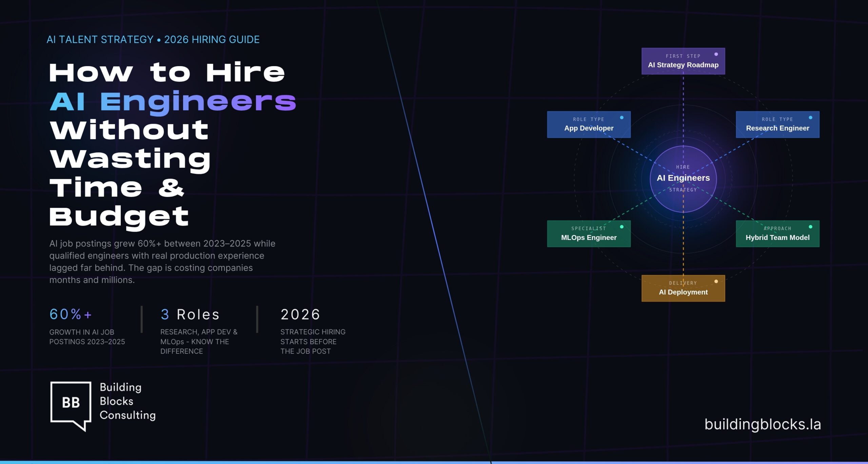Click the central AI Engineers circle
This screenshot has height=464, width=868.
683,179
